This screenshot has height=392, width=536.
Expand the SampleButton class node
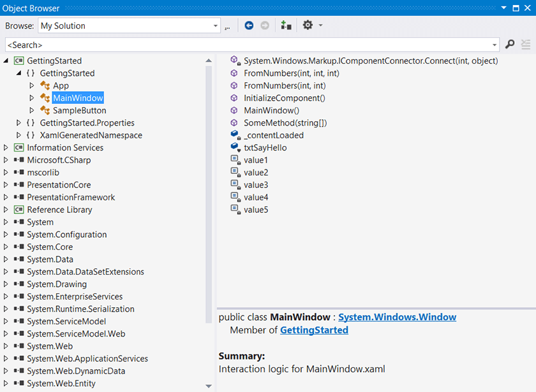pos(31,110)
